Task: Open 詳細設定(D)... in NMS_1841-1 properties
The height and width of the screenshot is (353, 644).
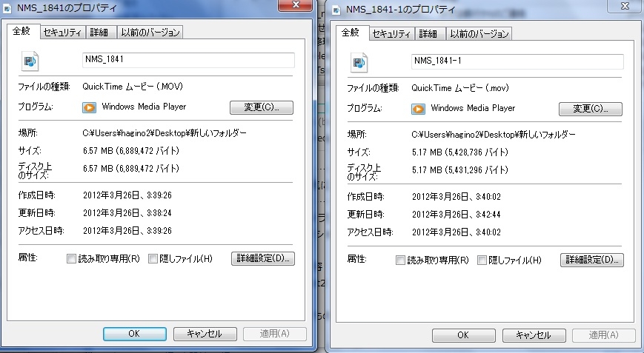Action: [x=592, y=260]
